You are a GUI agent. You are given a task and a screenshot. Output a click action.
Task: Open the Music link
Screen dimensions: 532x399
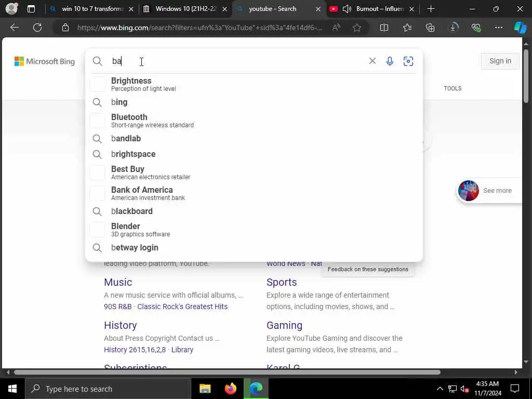coord(118,282)
